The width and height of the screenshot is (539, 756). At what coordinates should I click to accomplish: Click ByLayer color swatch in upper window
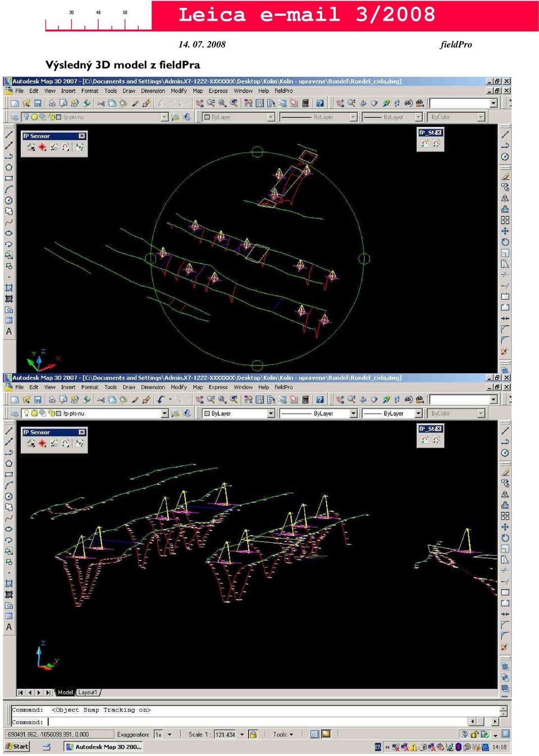tap(207, 117)
